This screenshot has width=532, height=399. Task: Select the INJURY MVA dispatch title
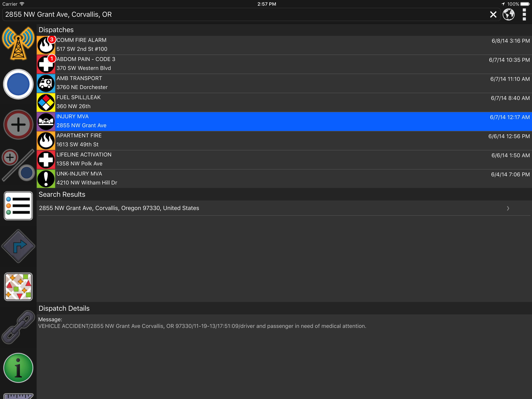point(72,117)
